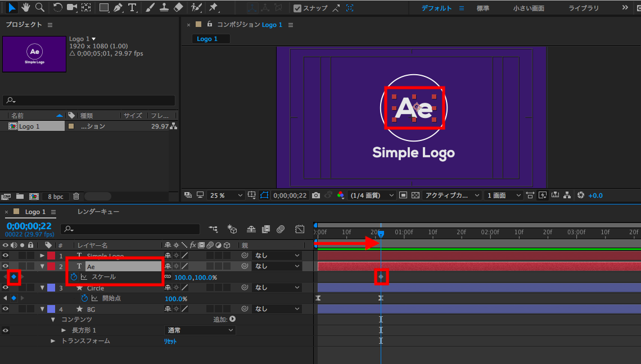Toggle visibility of the BG layer
The width and height of the screenshot is (641, 364).
(6, 309)
